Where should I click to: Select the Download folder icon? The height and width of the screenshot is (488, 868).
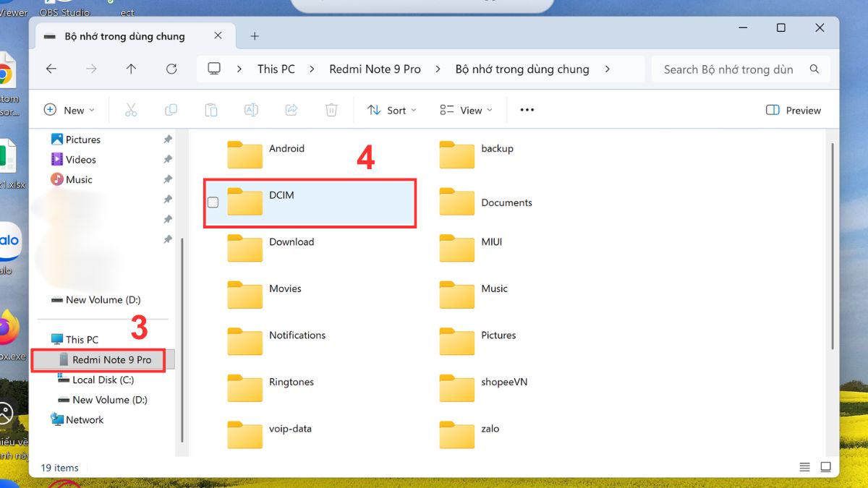pos(244,248)
